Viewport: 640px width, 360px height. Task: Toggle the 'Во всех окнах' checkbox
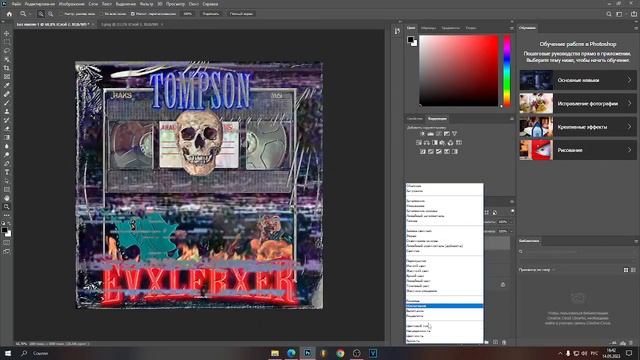click(102, 14)
